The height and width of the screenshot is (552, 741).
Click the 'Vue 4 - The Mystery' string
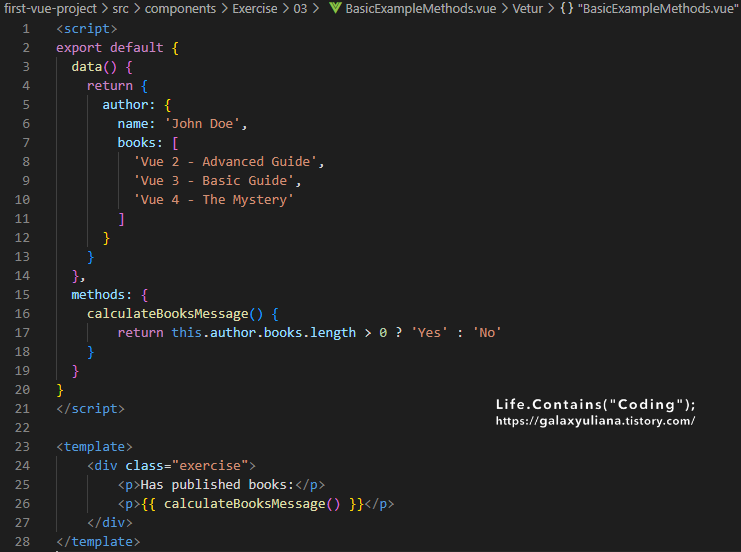(214, 199)
